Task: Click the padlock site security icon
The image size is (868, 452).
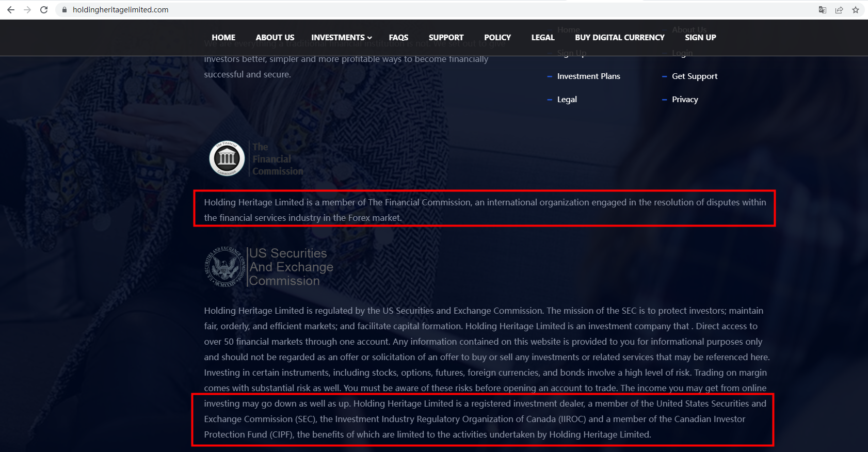Action: click(65, 10)
